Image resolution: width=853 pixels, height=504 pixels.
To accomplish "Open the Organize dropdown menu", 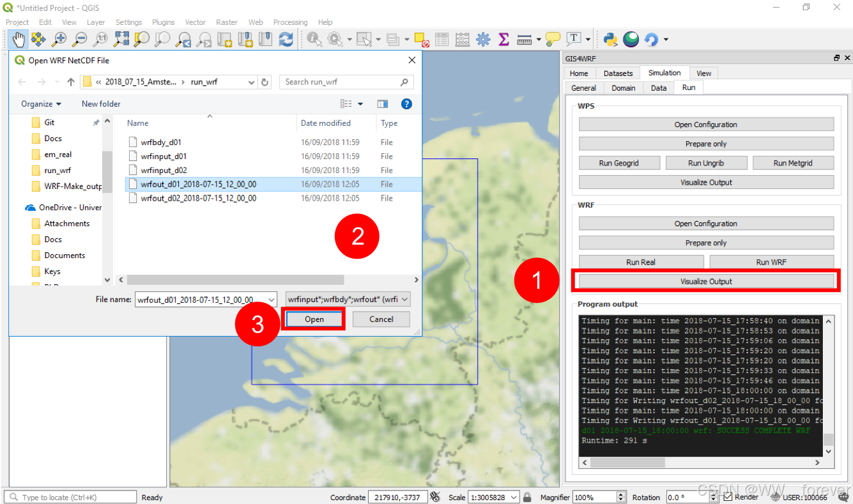I will click(x=41, y=103).
